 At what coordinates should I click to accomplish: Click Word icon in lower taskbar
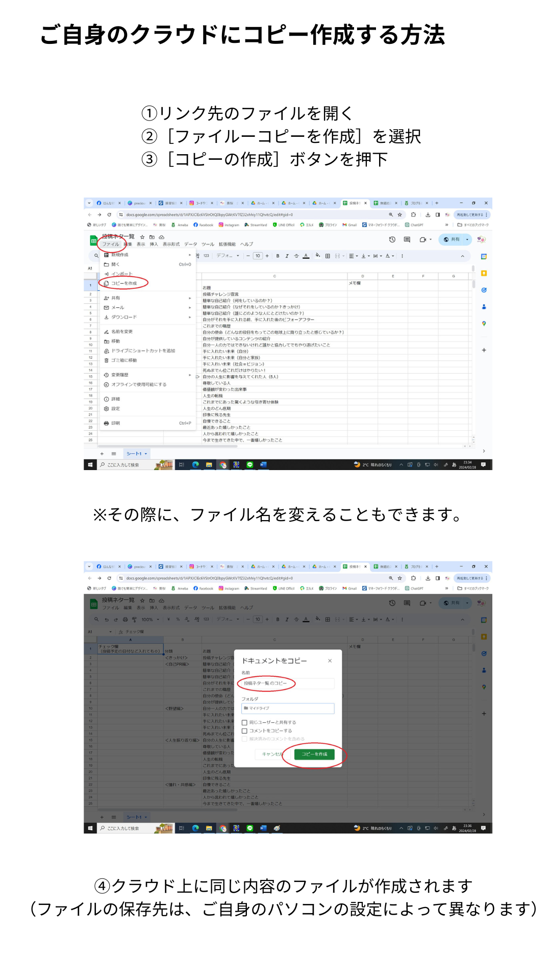(x=263, y=828)
